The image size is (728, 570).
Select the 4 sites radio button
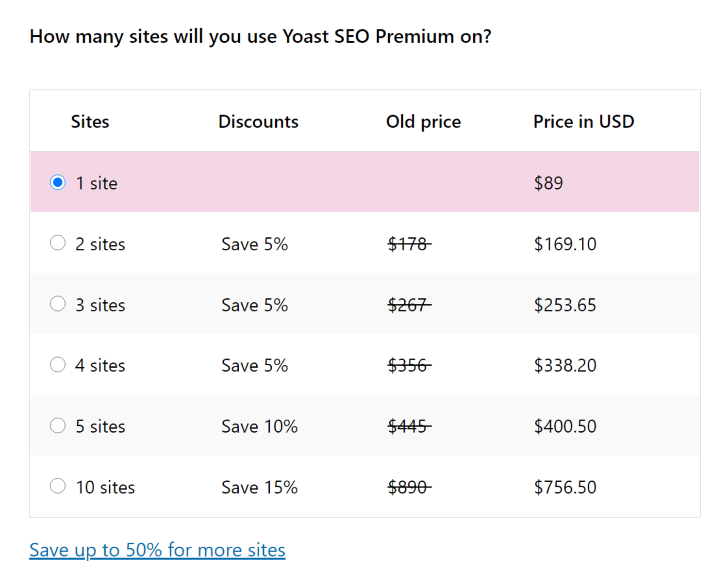pyautogui.click(x=58, y=365)
